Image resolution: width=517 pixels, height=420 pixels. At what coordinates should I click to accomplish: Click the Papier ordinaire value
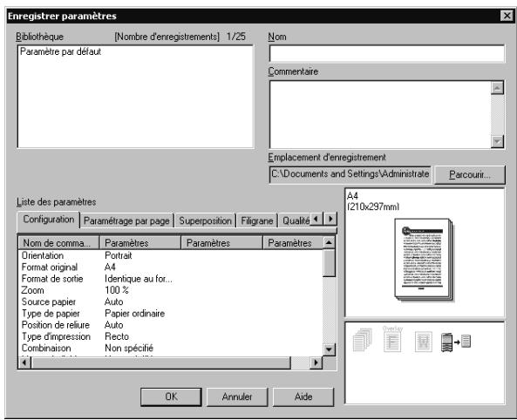[134, 313]
